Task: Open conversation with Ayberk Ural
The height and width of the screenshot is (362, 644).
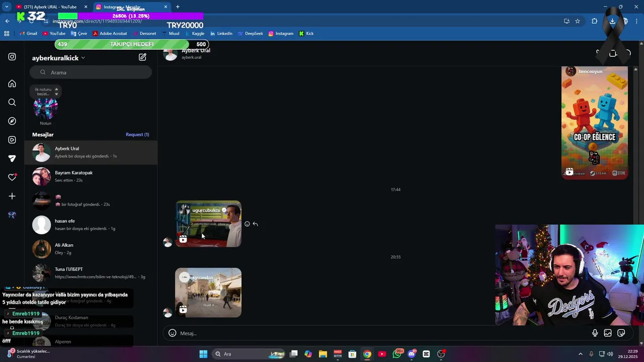Action: [x=91, y=152]
